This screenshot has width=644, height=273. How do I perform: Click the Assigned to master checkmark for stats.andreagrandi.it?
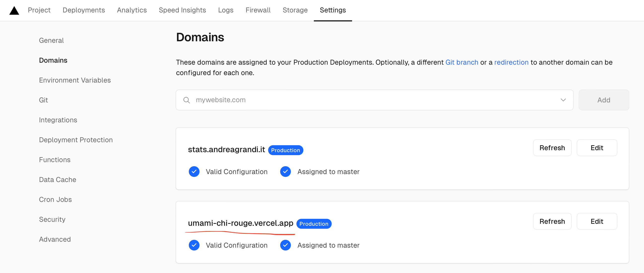[x=285, y=172]
